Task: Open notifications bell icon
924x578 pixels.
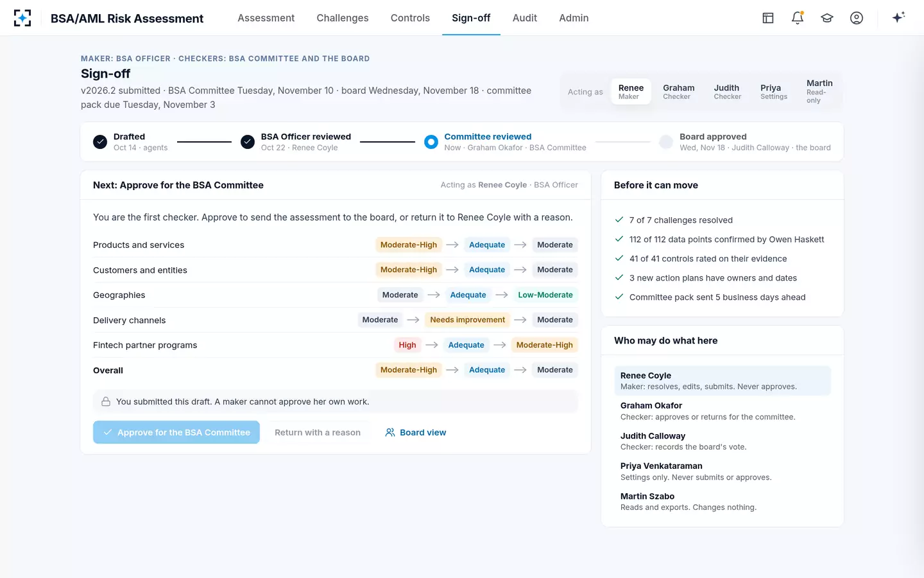Action: [x=798, y=18]
